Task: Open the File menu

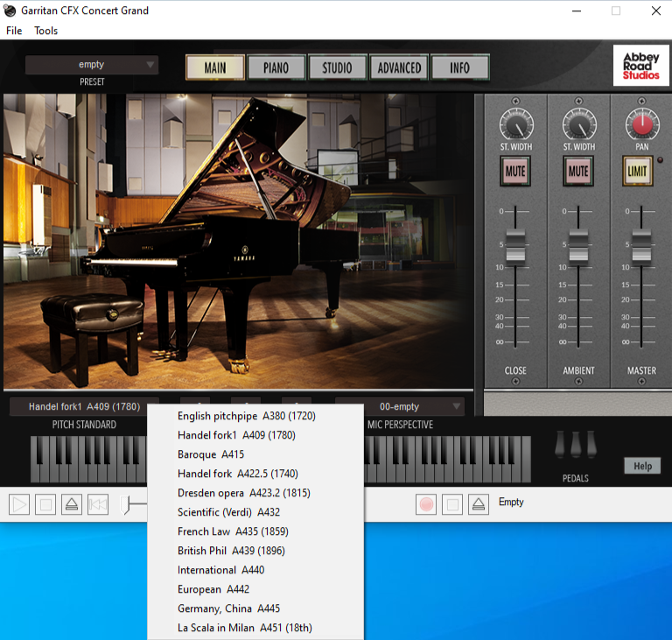Action: (14, 31)
